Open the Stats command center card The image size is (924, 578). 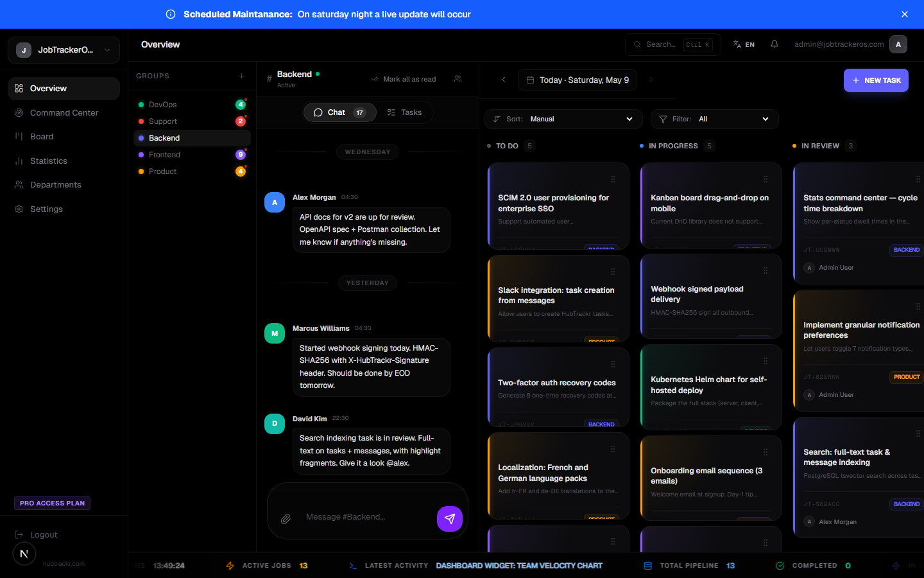click(x=859, y=223)
